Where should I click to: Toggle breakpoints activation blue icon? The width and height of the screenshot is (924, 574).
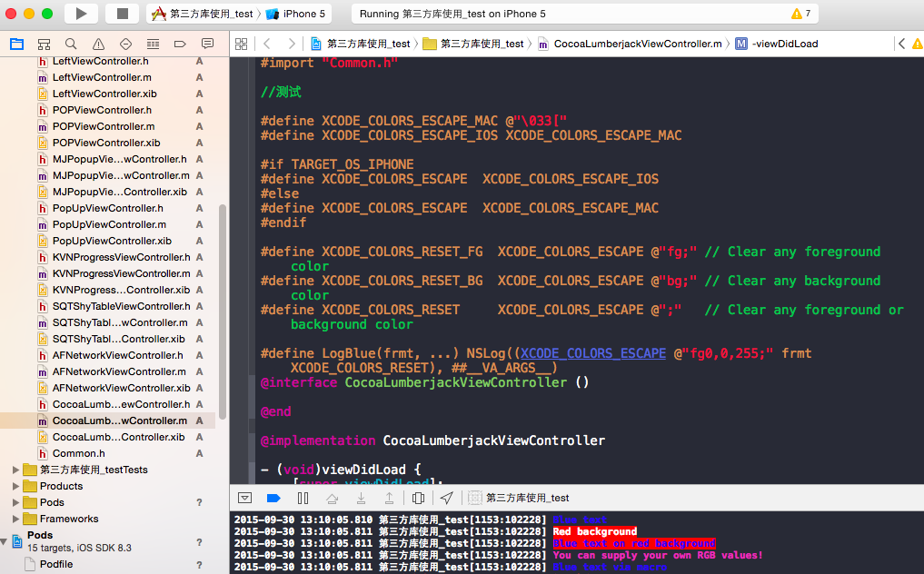[273, 498]
